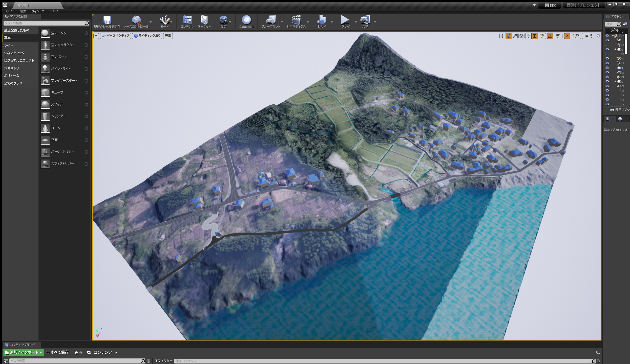The image size is (630, 364).
Task: Open the rotation snap 10° value dropdown
Action: click(x=558, y=36)
